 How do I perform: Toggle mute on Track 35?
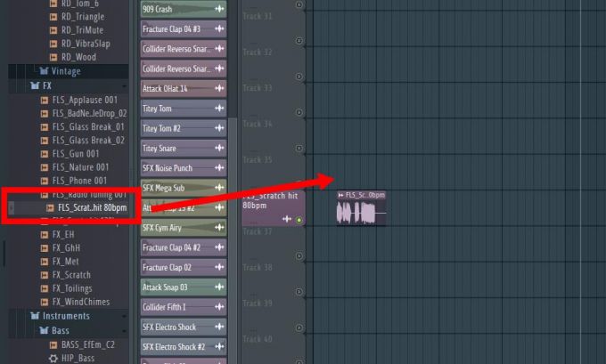[299, 149]
